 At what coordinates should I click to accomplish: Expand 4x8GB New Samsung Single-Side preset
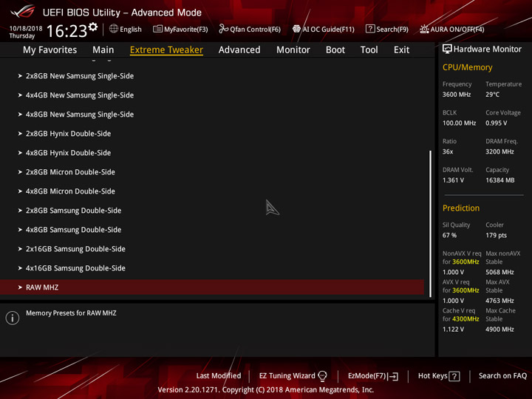point(212,115)
